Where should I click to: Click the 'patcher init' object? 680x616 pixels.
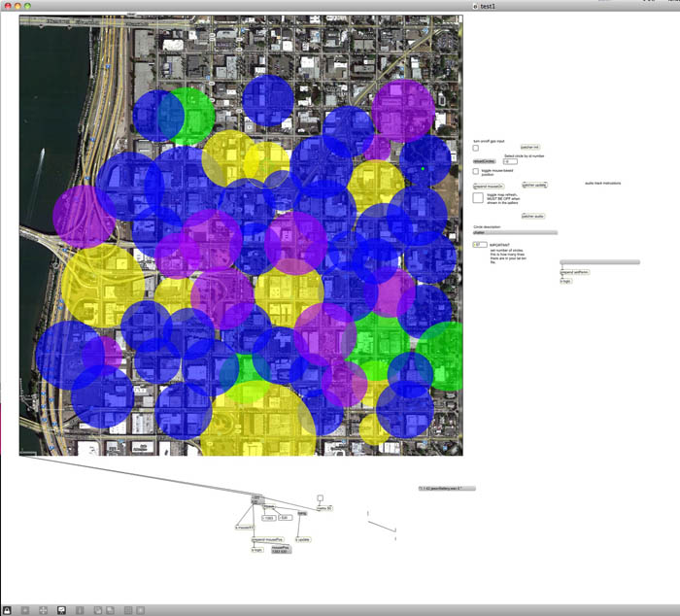click(x=530, y=148)
